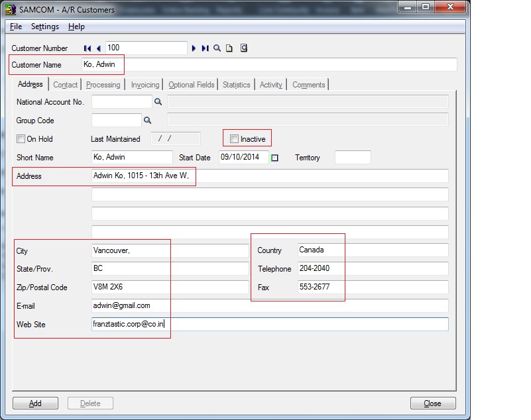Switch to the Address tab
Image resolution: width=531 pixels, height=420 pixels.
tap(30, 84)
